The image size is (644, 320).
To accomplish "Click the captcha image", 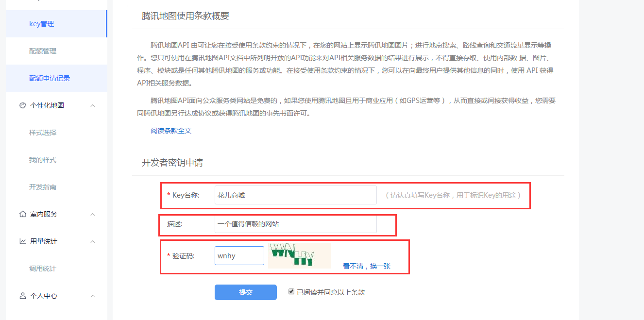I will click(299, 255).
